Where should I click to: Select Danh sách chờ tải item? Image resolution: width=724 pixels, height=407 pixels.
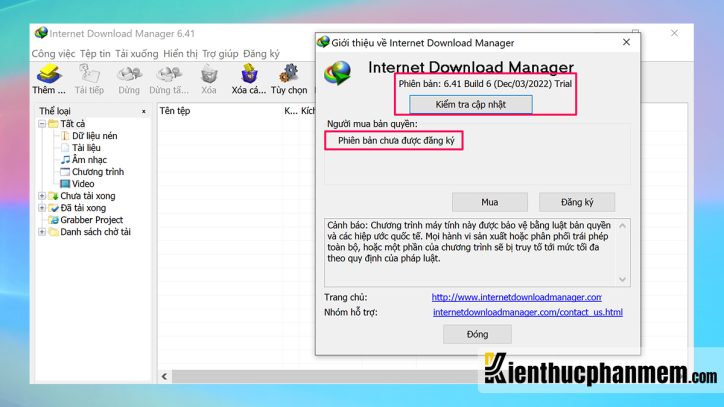click(x=96, y=232)
